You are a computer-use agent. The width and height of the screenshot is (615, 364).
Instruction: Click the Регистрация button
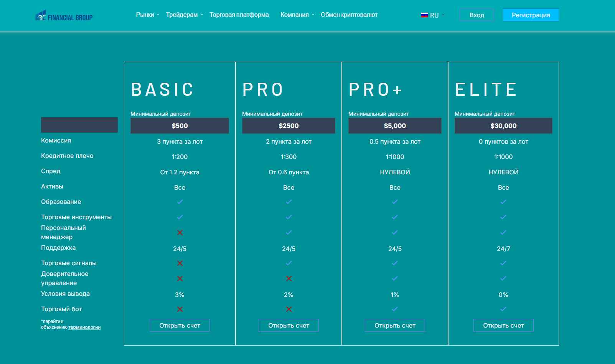531,15
